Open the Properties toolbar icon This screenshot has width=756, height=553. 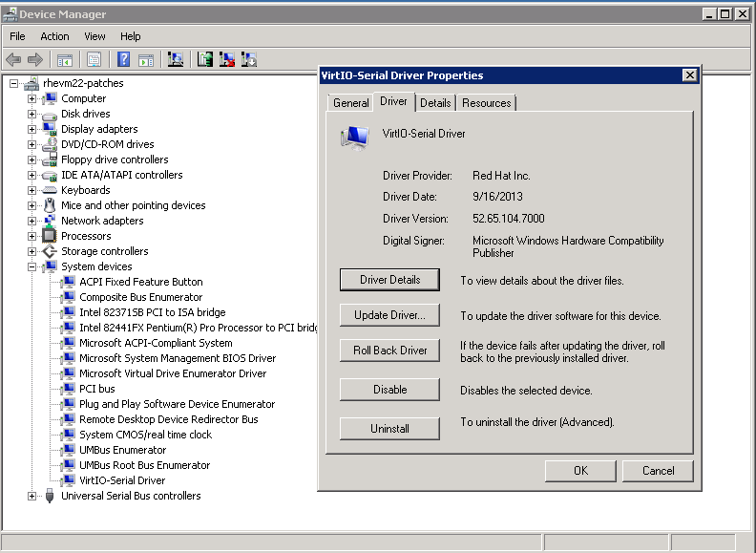point(94,60)
